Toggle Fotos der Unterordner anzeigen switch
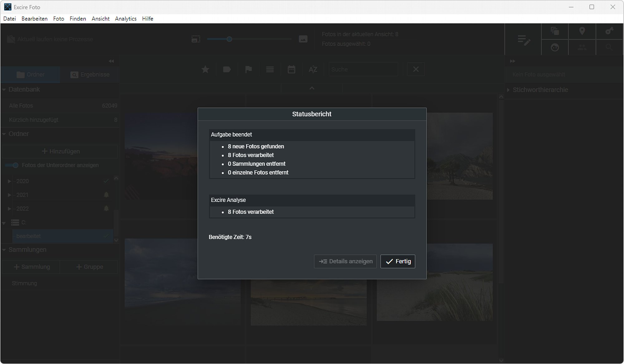The image size is (624, 364). coord(12,165)
